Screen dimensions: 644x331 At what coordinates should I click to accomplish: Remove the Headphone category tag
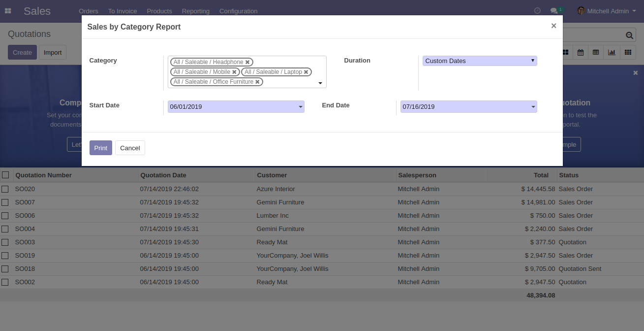click(247, 62)
